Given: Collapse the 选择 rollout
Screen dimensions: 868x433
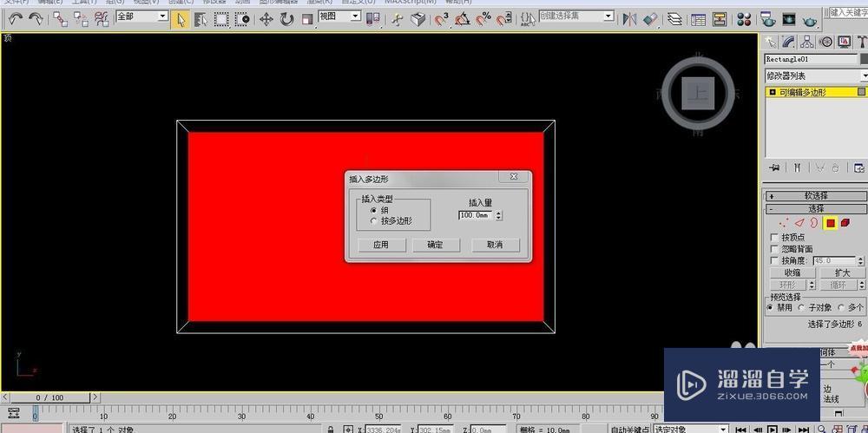Looking at the screenshot, I should click(815, 209).
